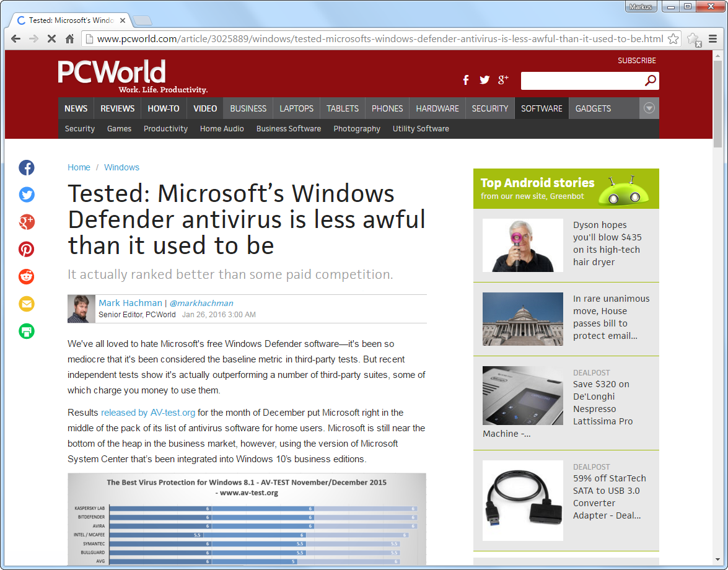The height and width of the screenshot is (570, 728).
Task: Click in the PCWorld search field
Action: pos(581,81)
